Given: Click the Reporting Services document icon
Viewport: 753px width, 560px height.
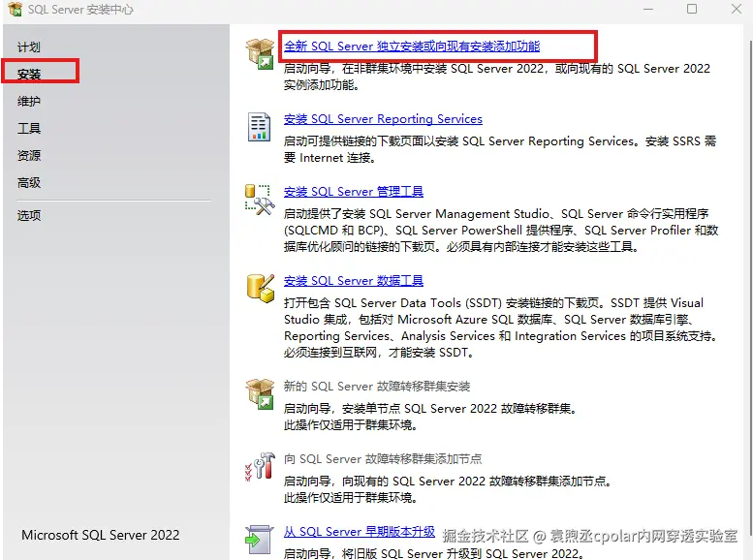Looking at the screenshot, I should 260,127.
